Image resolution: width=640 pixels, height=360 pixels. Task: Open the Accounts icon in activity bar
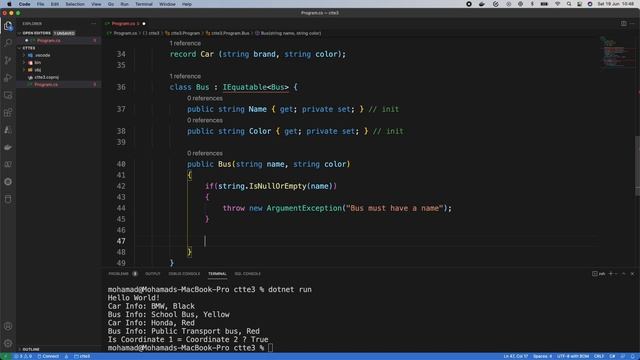click(x=8, y=326)
